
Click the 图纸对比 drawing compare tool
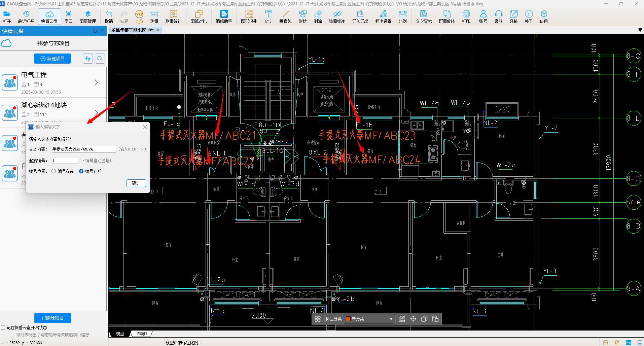[x=199, y=16]
